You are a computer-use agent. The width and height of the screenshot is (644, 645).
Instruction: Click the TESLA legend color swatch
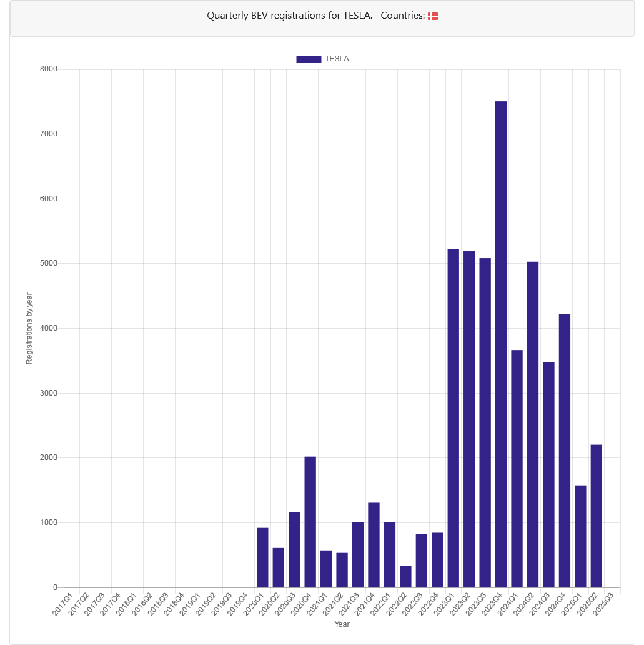click(x=309, y=59)
